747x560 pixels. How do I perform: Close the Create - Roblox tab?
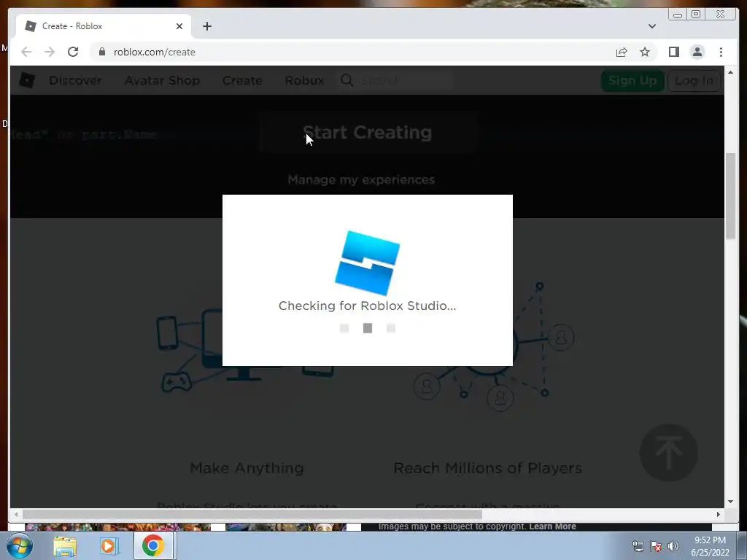(x=179, y=26)
